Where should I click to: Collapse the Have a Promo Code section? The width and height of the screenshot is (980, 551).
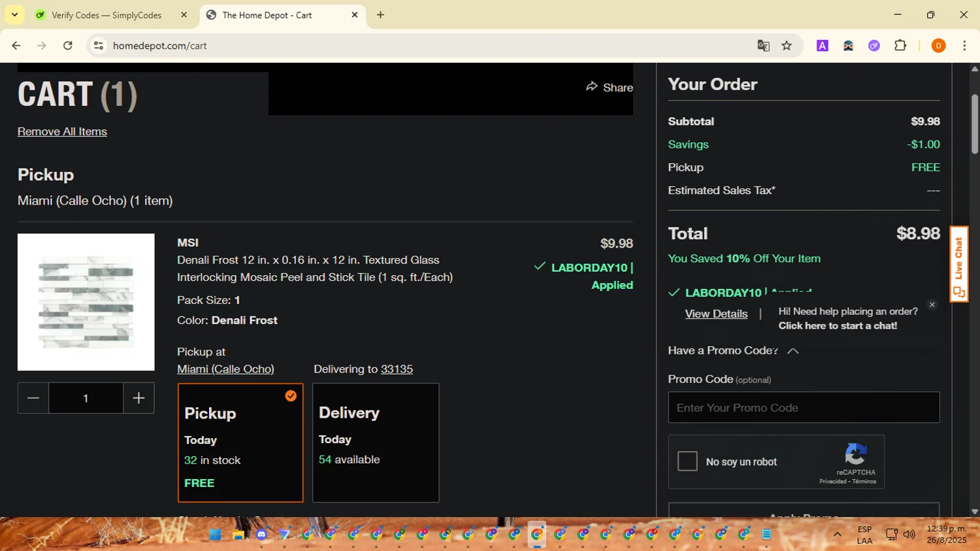(x=734, y=351)
